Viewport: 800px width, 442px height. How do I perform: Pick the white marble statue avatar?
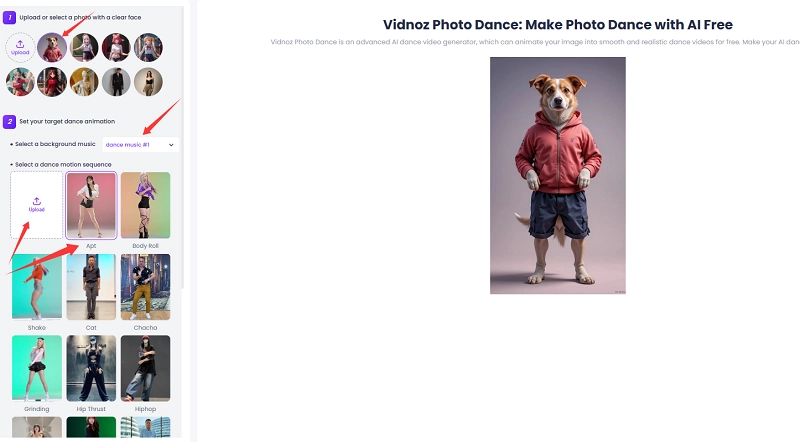(x=84, y=82)
